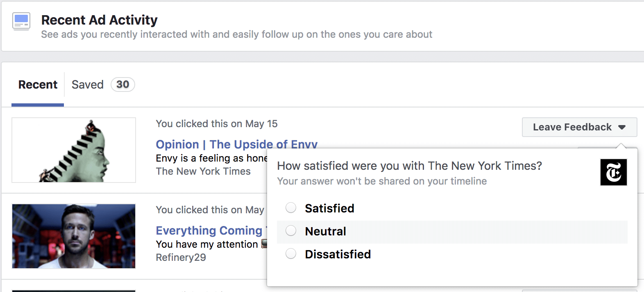The height and width of the screenshot is (292, 644).
Task: Select the Dissatisfied radio button
Action: 291,254
